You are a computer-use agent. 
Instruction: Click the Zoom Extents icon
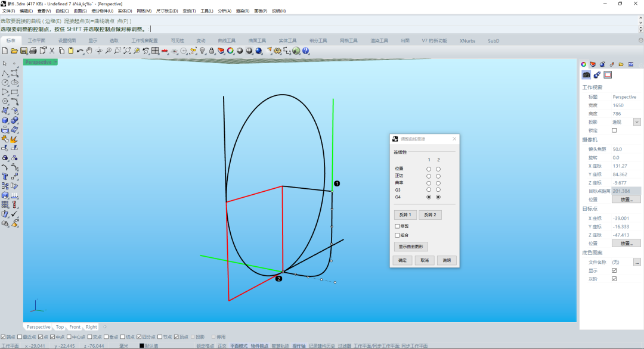pos(127,51)
